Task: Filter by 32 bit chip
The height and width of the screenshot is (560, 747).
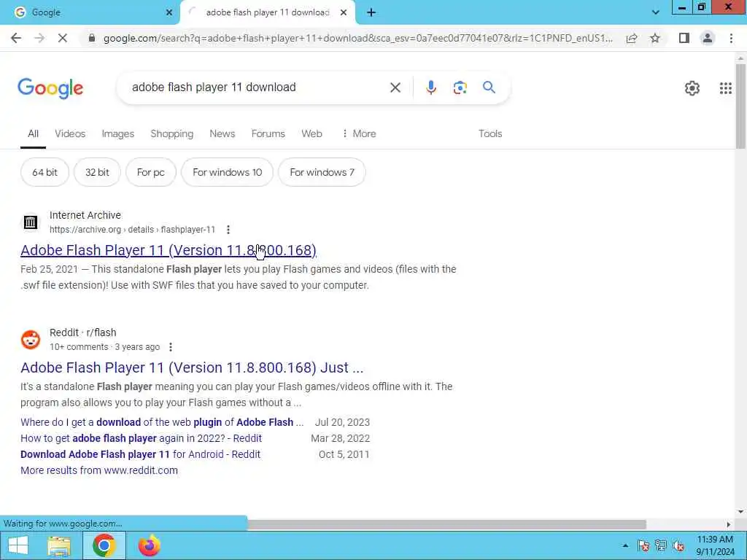Action: pyautogui.click(x=97, y=172)
